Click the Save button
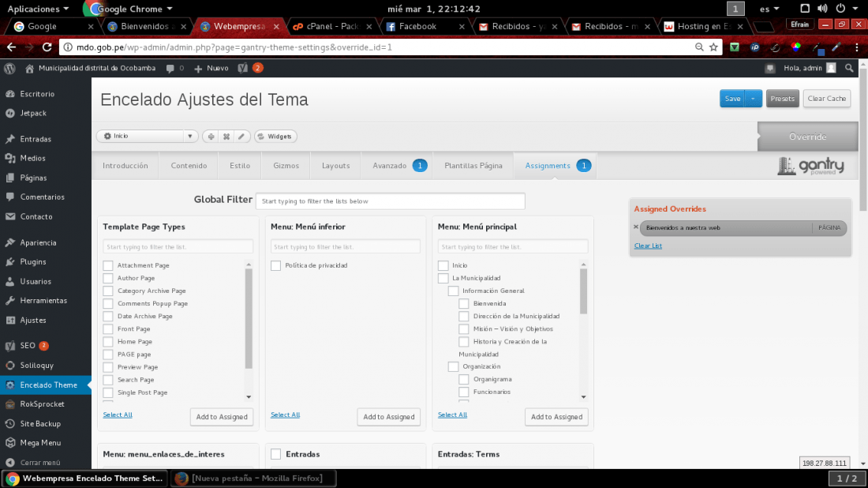The image size is (868, 488). [x=732, y=99]
